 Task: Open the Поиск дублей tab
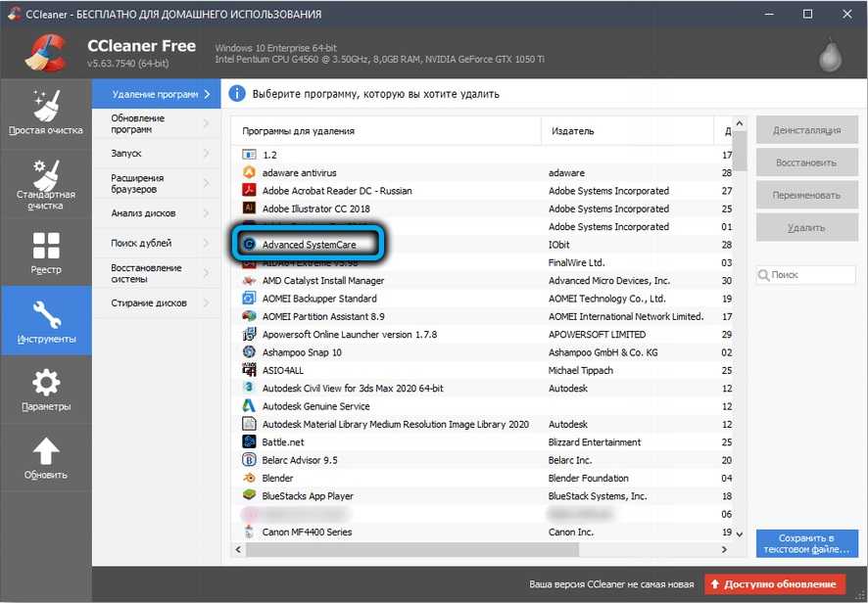(x=156, y=243)
